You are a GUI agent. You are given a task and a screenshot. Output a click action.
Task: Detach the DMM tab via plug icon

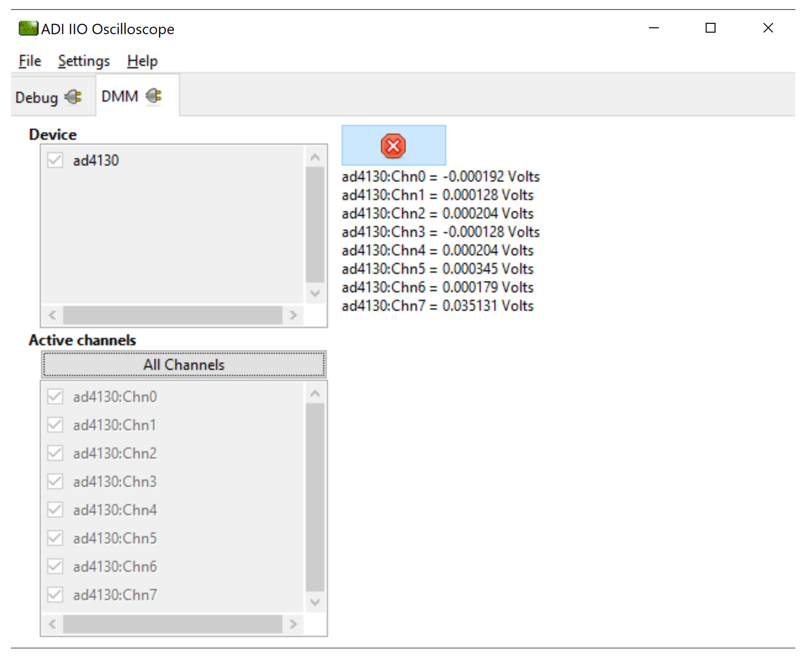(x=154, y=96)
